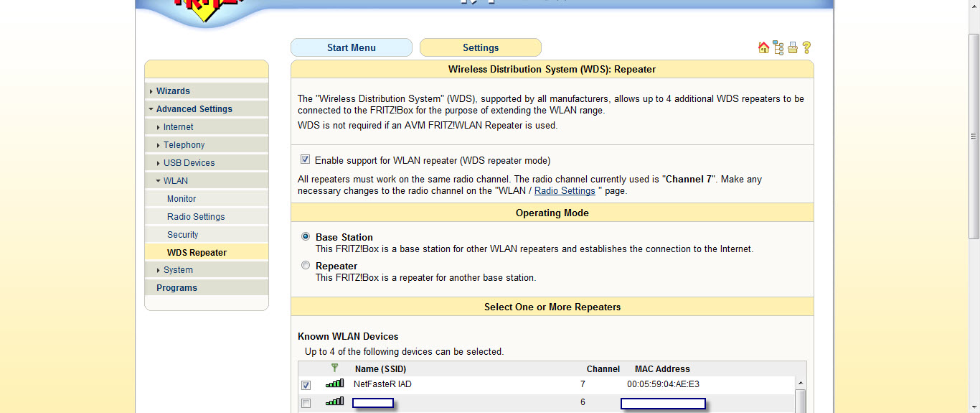Click the bold Channel 7 text
Screen dimensions: 980x413
coord(689,180)
